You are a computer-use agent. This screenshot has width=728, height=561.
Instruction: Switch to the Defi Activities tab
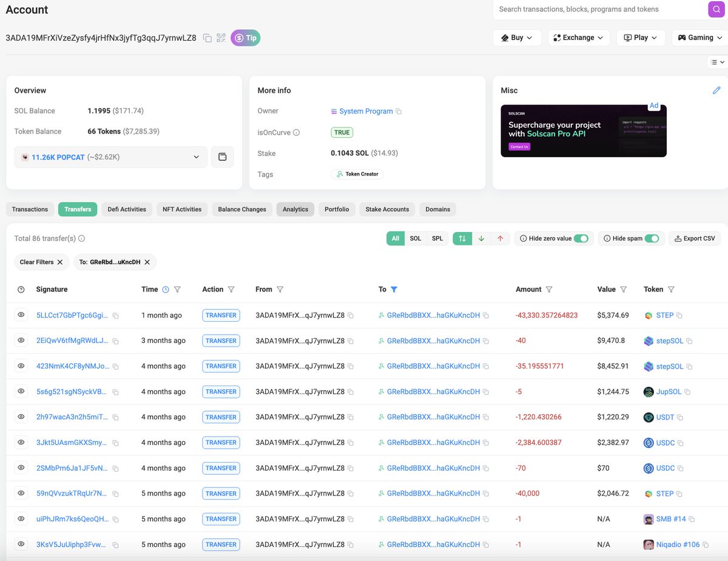click(127, 209)
